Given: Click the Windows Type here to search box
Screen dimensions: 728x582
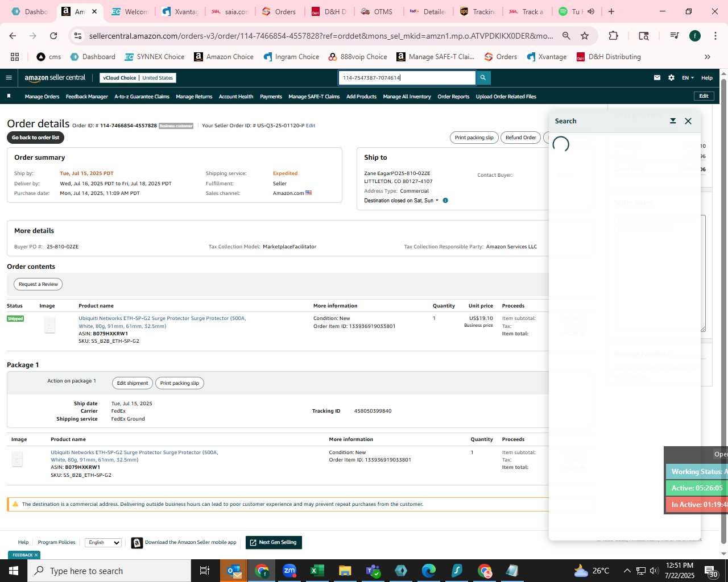Looking at the screenshot, I should (x=109, y=571).
